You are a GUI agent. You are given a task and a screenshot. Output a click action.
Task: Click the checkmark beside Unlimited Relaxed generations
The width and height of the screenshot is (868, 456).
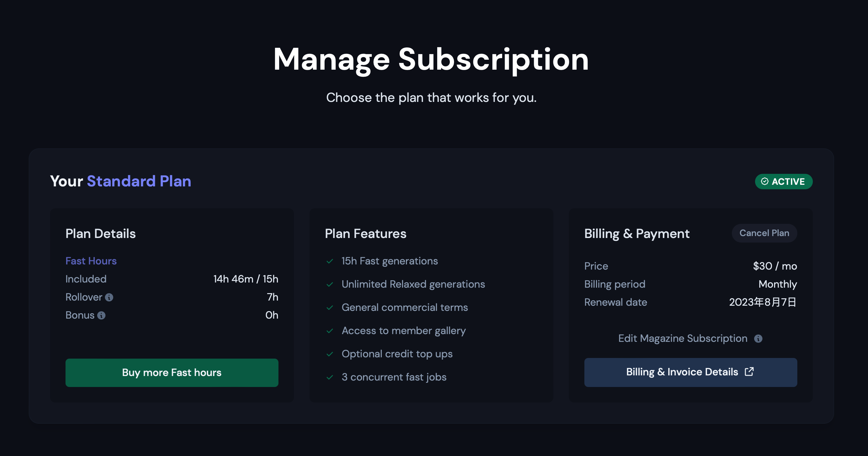[330, 284]
